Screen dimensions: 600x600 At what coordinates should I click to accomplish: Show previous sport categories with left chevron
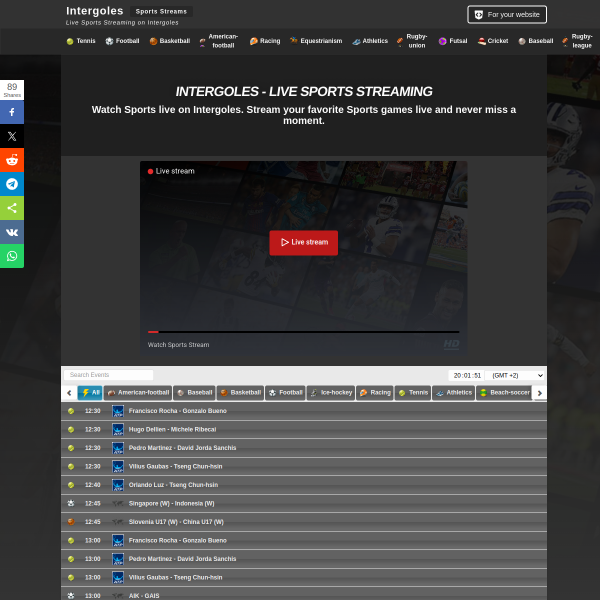tap(69, 393)
